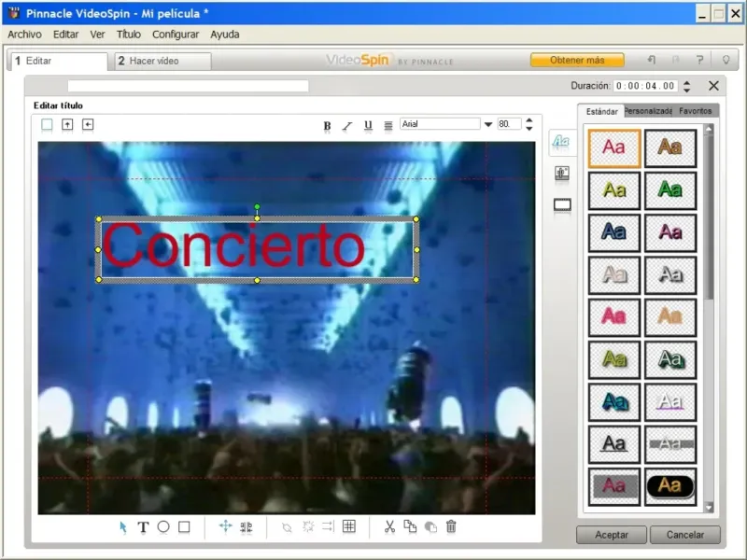Click the selection arrow tool
This screenshot has height=560, width=747.
pos(122,527)
